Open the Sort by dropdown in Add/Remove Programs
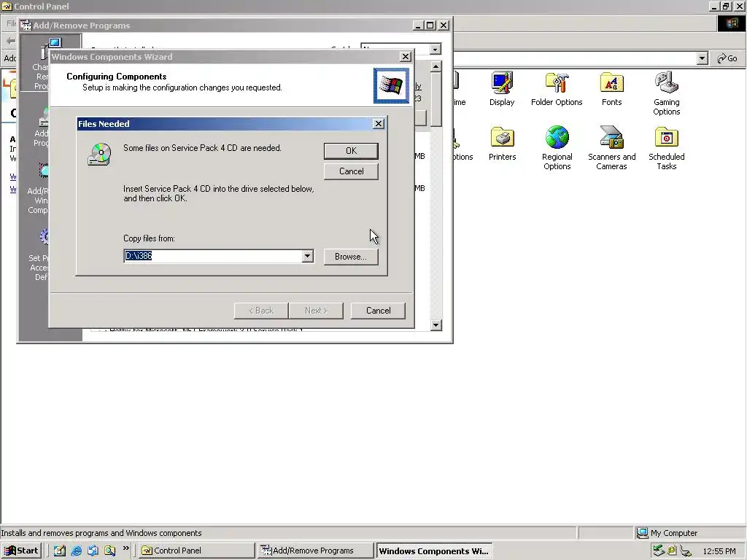The width and height of the screenshot is (747, 560). point(435,49)
